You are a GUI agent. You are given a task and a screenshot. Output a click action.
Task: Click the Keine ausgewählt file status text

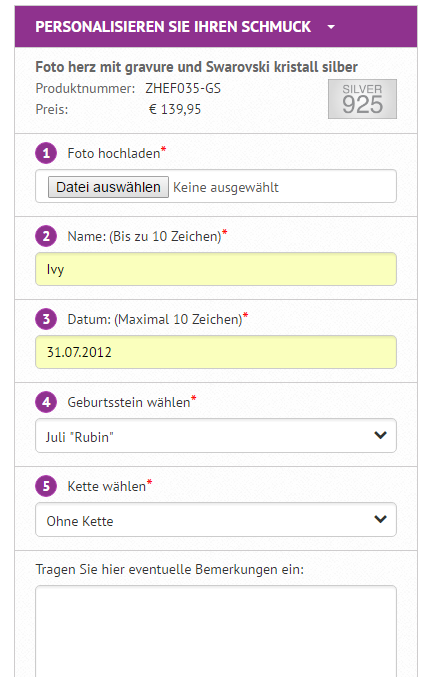tap(226, 187)
